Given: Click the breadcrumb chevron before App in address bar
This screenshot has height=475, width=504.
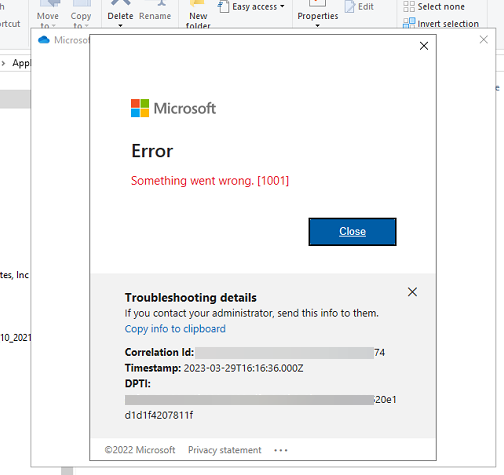Looking at the screenshot, I should point(3,63).
